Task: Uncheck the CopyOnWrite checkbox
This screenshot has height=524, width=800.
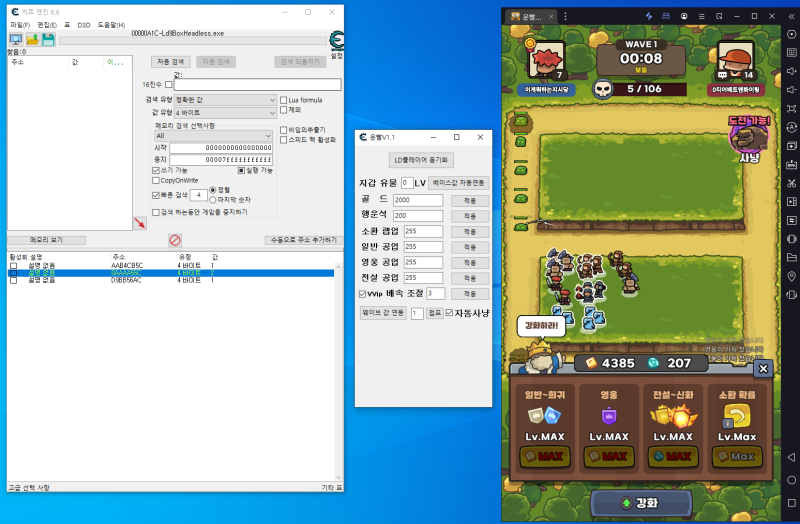Action: (154, 180)
